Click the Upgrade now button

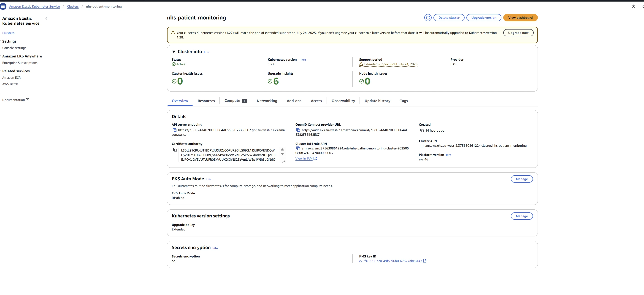tap(518, 33)
